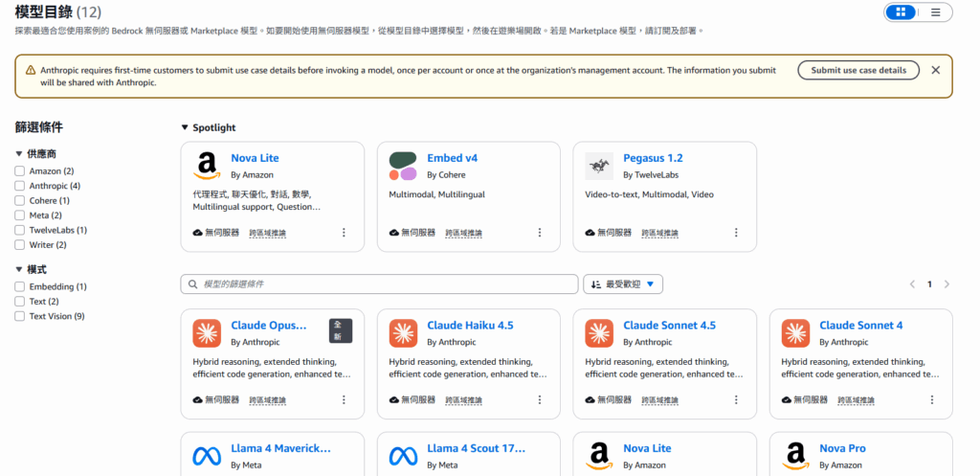Image resolution: width=980 pixels, height=476 pixels.
Task: Go to next page of models
Action: point(947,284)
